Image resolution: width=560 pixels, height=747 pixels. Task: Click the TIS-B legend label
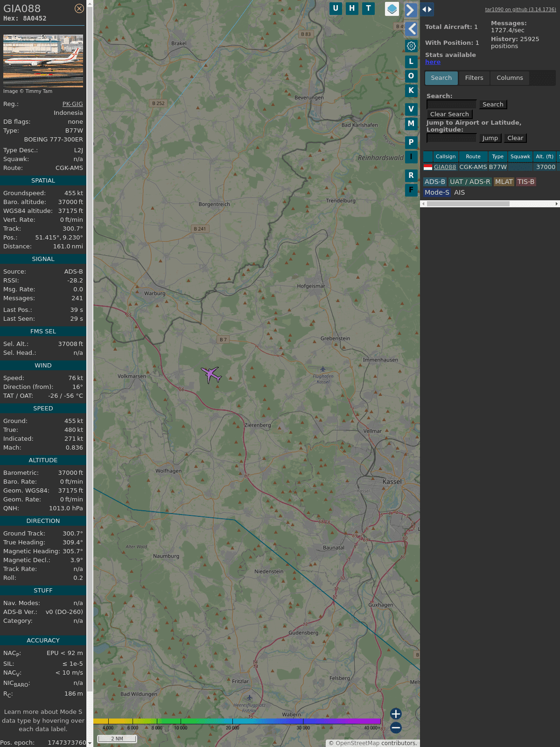coord(526,182)
